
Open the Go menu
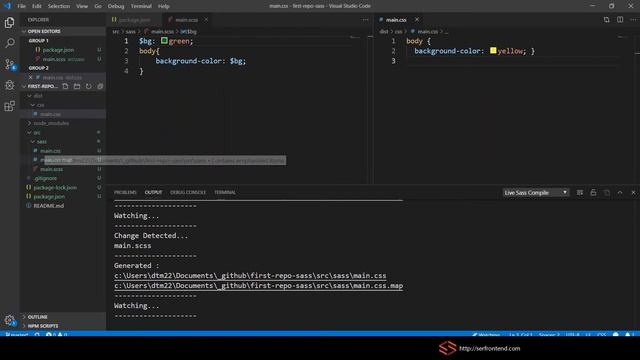[x=98, y=6]
